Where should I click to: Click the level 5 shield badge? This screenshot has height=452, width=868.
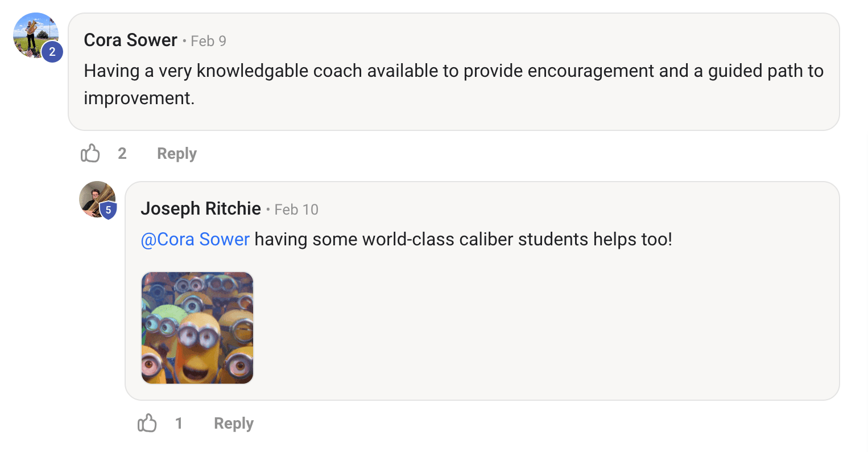[x=108, y=210]
